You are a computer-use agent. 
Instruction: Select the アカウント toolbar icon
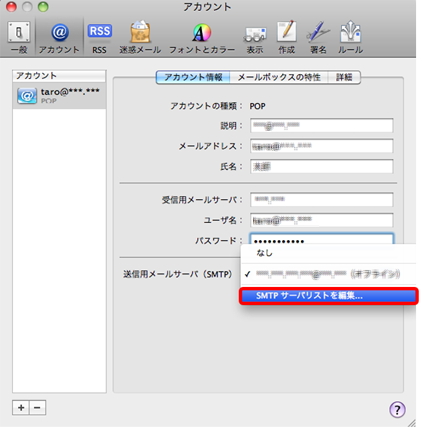click(59, 38)
